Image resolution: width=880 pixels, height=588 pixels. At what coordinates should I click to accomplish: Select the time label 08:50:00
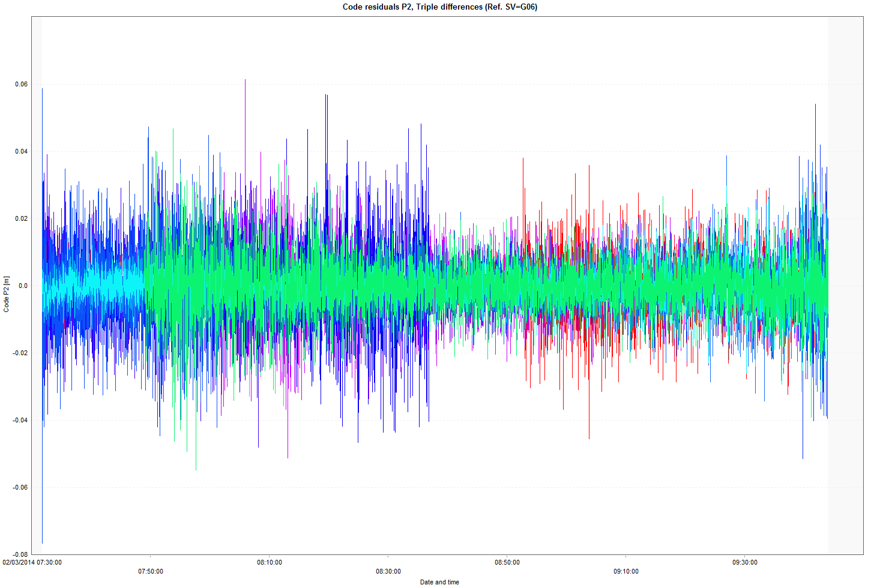coord(507,562)
